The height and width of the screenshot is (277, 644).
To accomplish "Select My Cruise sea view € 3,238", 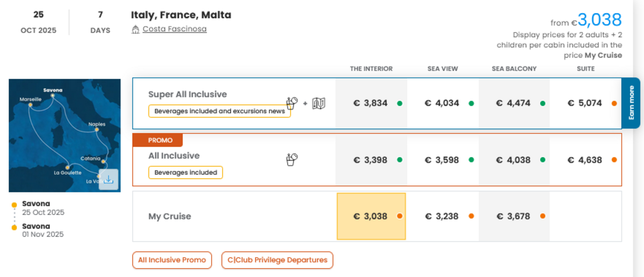I will point(442,216).
